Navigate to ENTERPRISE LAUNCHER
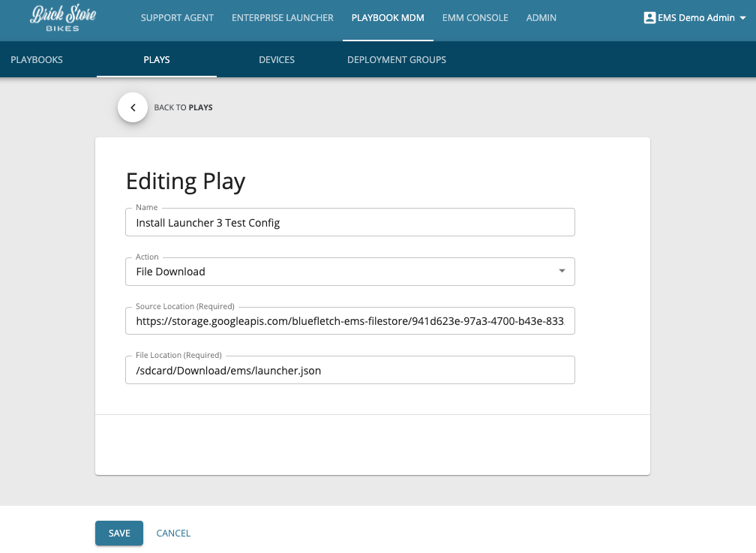Image resolution: width=756 pixels, height=553 pixels. coord(283,17)
